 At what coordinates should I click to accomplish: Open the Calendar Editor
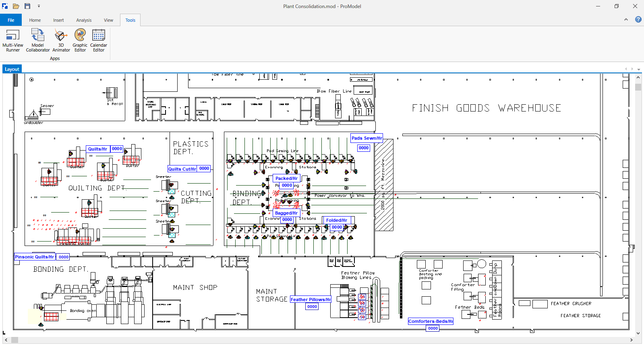click(99, 40)
